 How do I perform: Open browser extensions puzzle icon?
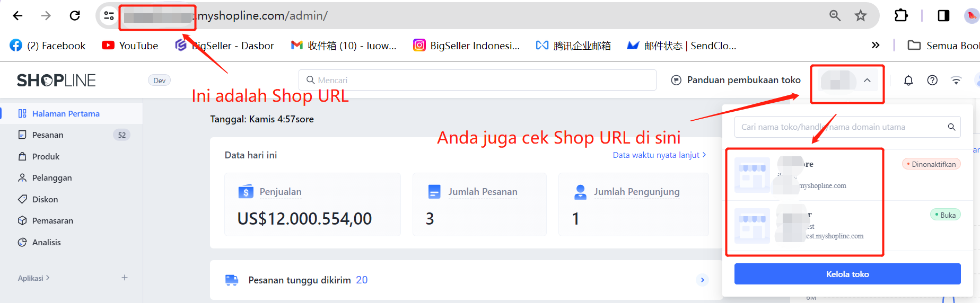(901, 15)
